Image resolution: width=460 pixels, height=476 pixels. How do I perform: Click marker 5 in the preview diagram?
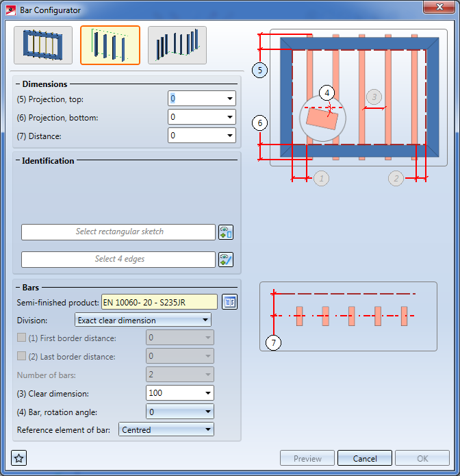coord(259,70)
